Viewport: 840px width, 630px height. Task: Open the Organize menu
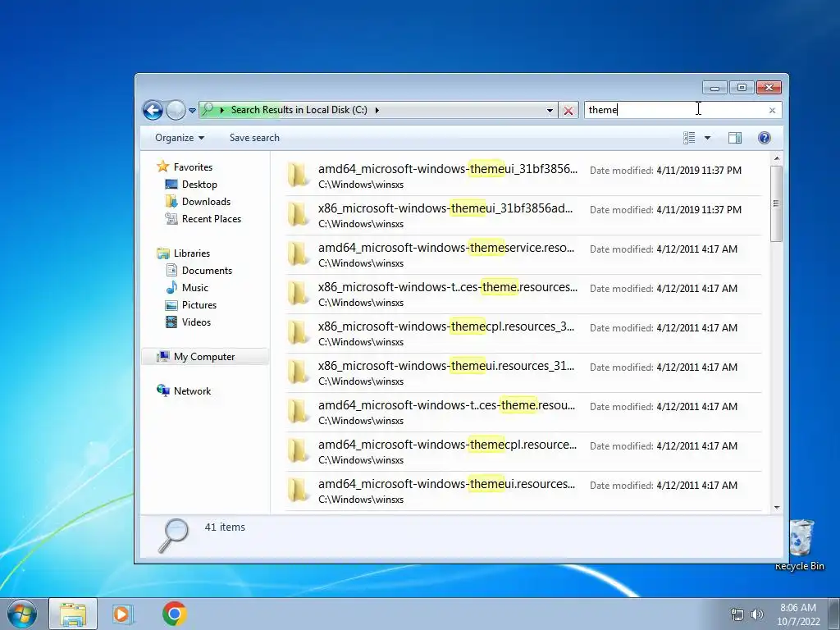point(180,138)
